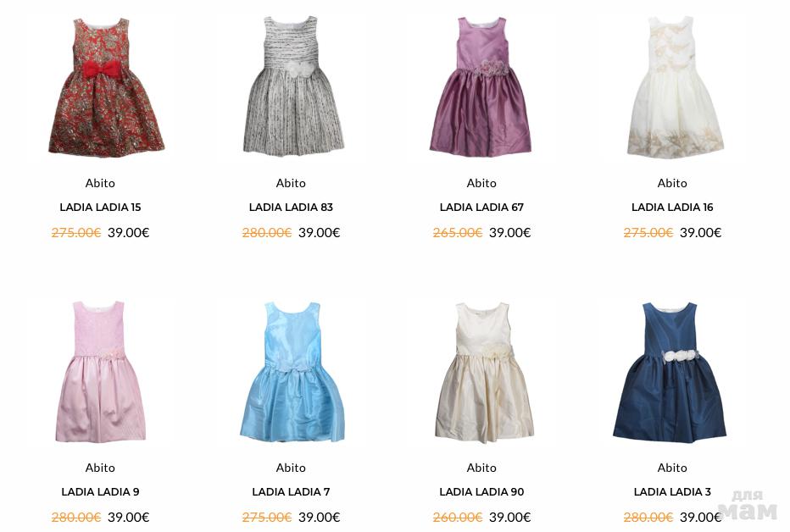This screenshot has width=790, height=532.
Task: View the light blue satin dress
Action: [x=292, y=372]
